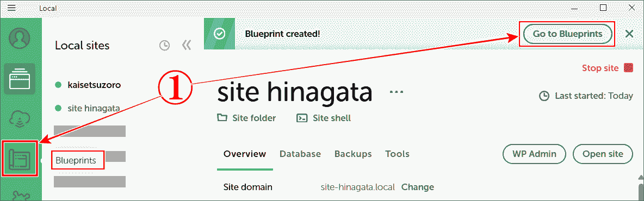Collapse the sites list with double chevron
This screenshot has width=644, height=201.
(187, 45)
